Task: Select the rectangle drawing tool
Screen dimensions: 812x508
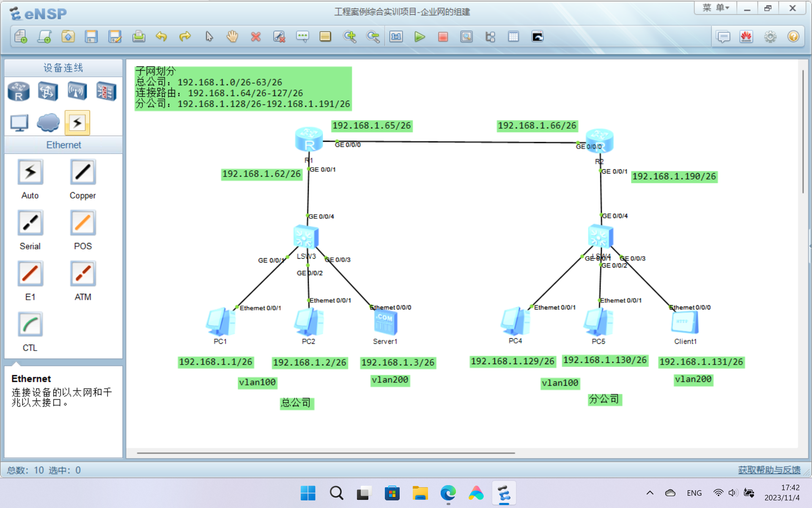Action: pos(325,37)
